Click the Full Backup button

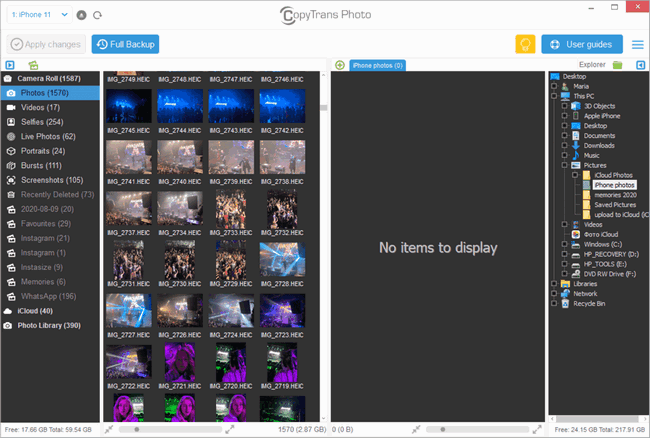click(125, 44)
